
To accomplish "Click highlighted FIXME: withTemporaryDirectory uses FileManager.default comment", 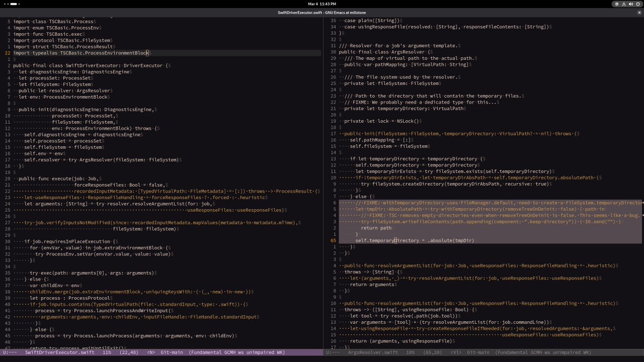I will point(499,203).
